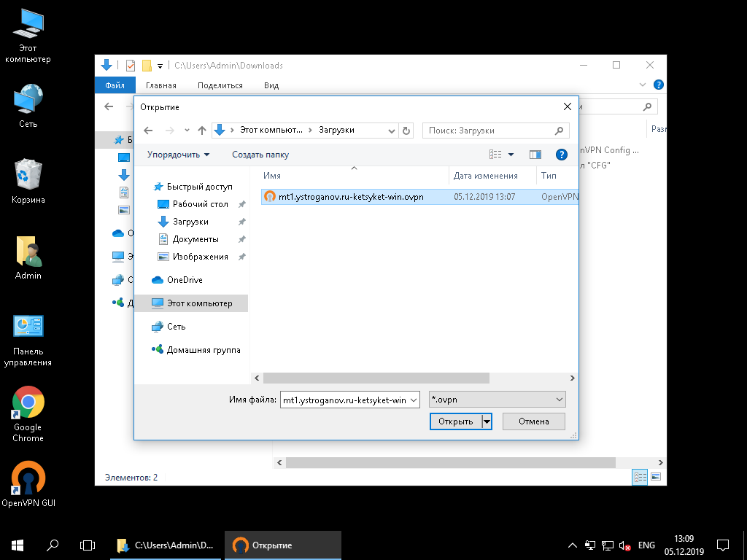The image size is (747, 560).
Task: Launch OpenVPN GUI desktop shortcut
Action: [x=28, y=483]
